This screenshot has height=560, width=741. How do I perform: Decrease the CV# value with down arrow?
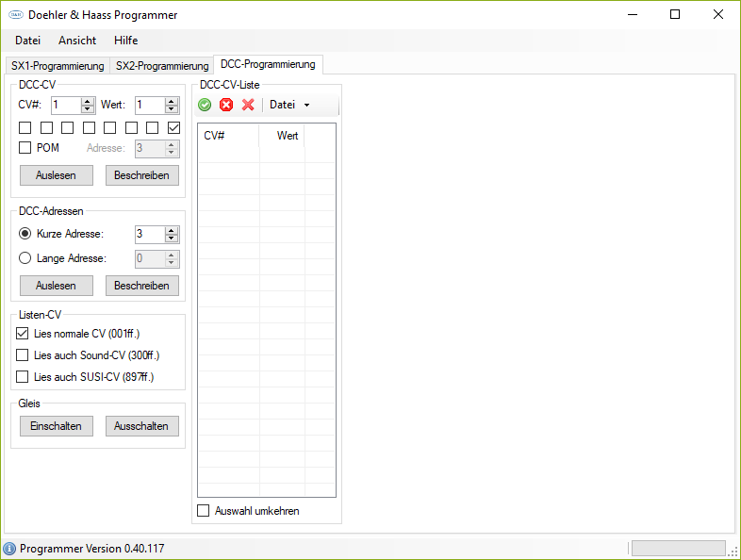(88, 109)
